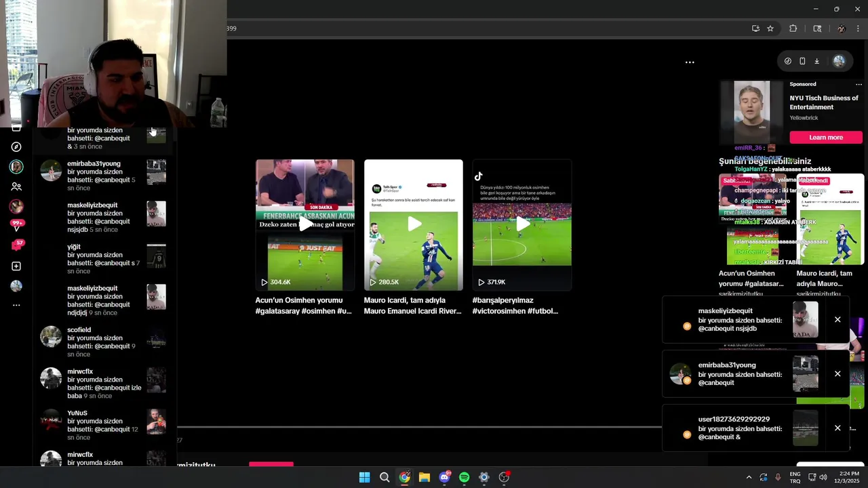Open the profile avatar in top-right pill
This screenshot has width=868, height=488.
(840, 61)
